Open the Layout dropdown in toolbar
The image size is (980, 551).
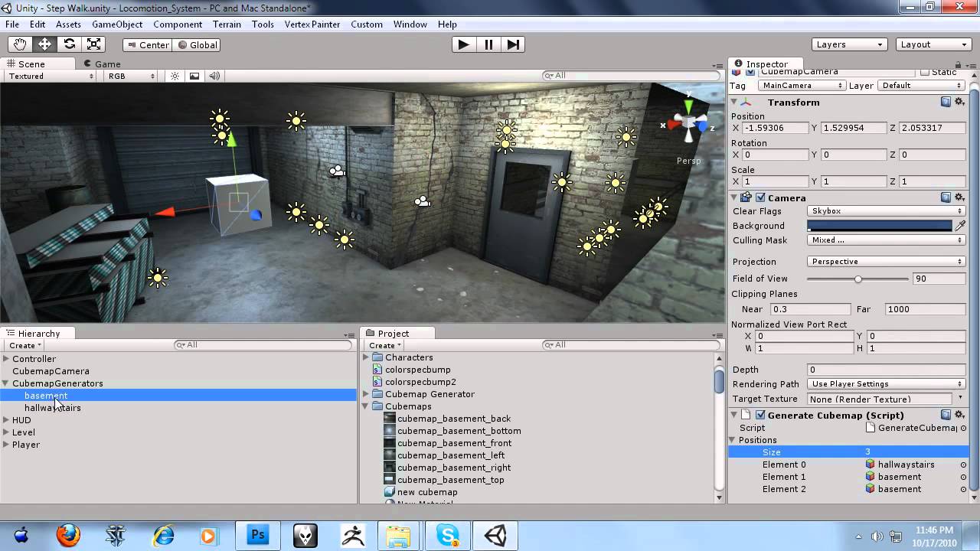coord(933,44)
